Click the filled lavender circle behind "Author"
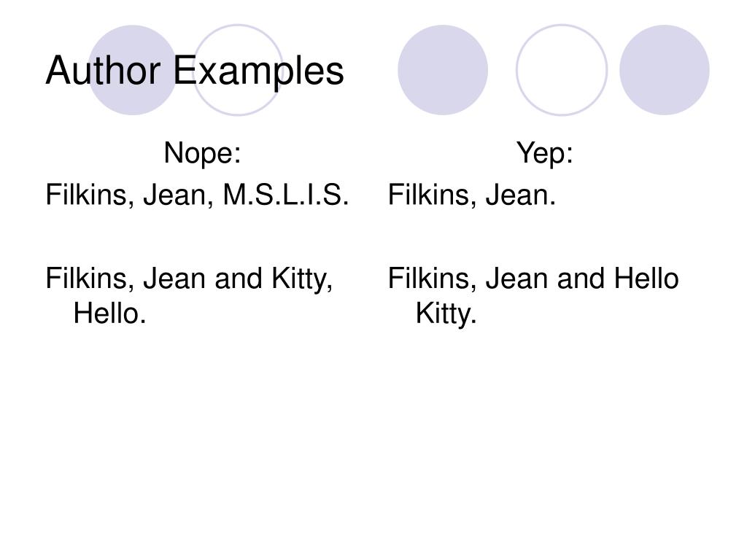Image resolution: width=747 pixels, height=560 pixels. [x=133, y=70]
